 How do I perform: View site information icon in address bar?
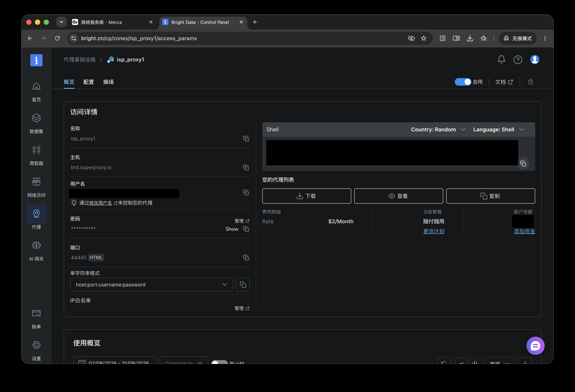click(73, 38)
